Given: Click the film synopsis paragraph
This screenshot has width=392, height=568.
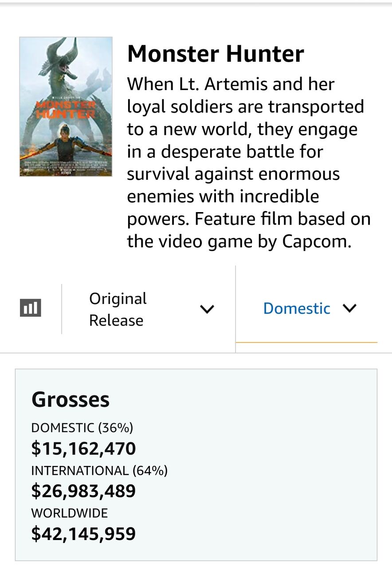Looking at the screenshot, I should [248, 162].
